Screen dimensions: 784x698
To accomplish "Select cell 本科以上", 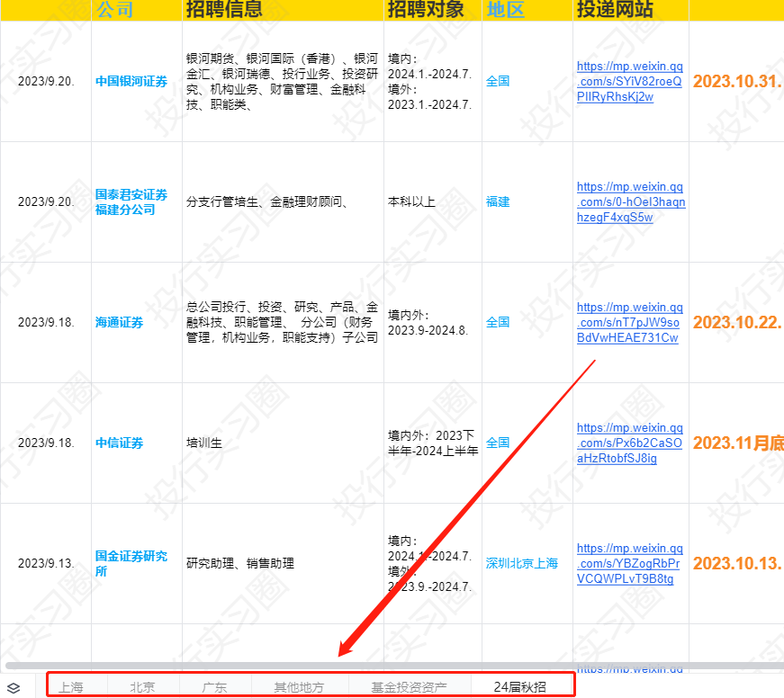I will tap(433, 201).
